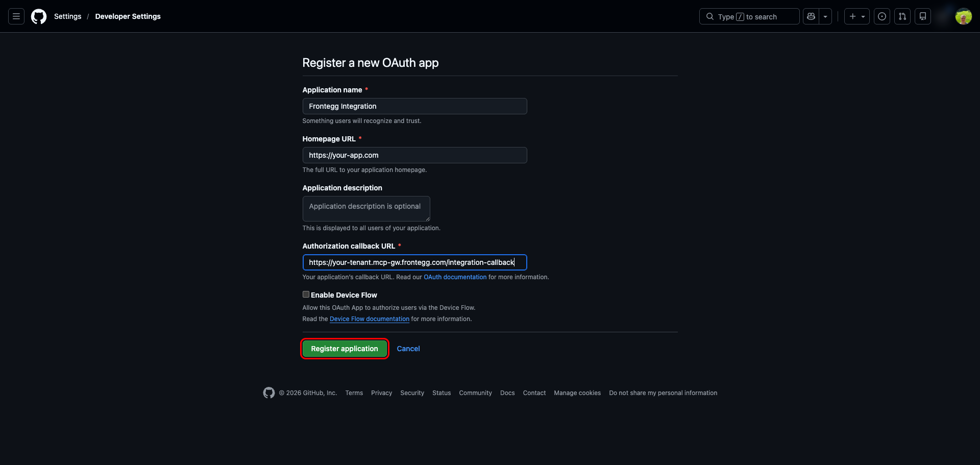Image resolution: width=980 pixels, height=465 pixels.
Task: Open the user avatar menu
Action: coord(964,16)
